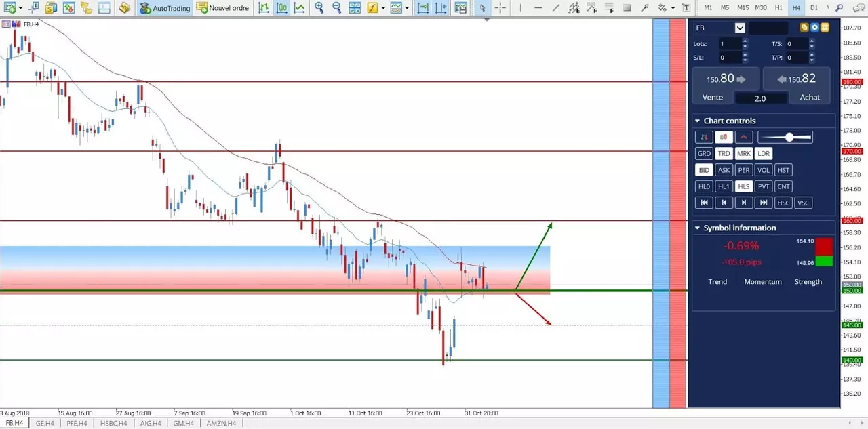
Task: Toggle the chart auto-scroll icon
Action: [x=422, y=8]
